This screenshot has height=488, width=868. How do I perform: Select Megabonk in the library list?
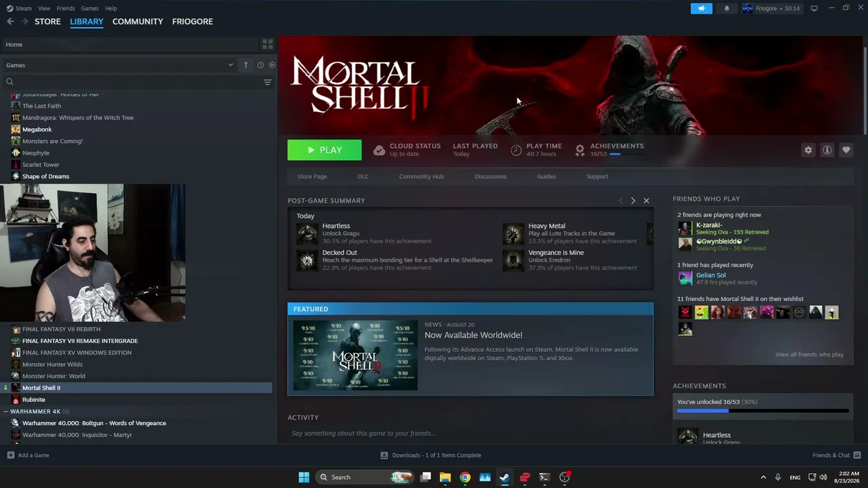point(37,129)
